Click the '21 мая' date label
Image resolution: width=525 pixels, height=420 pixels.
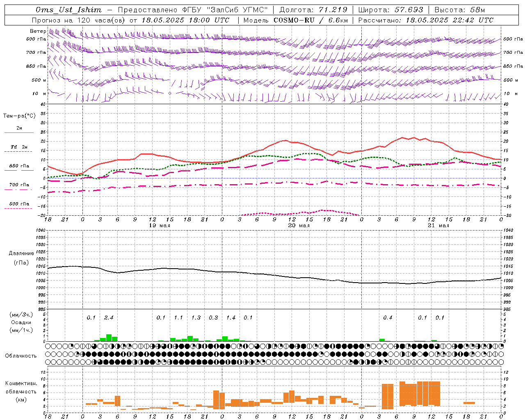point(438,226)
